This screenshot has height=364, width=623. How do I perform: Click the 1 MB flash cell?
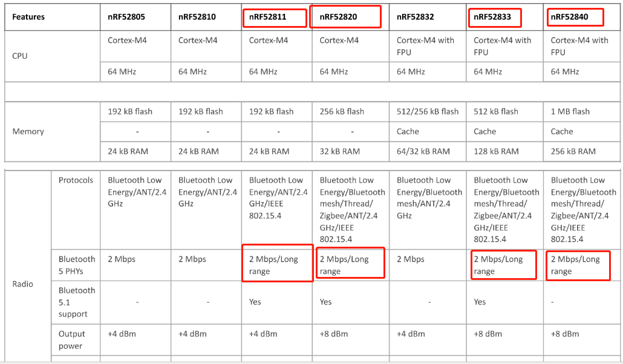tap(570, 111)
